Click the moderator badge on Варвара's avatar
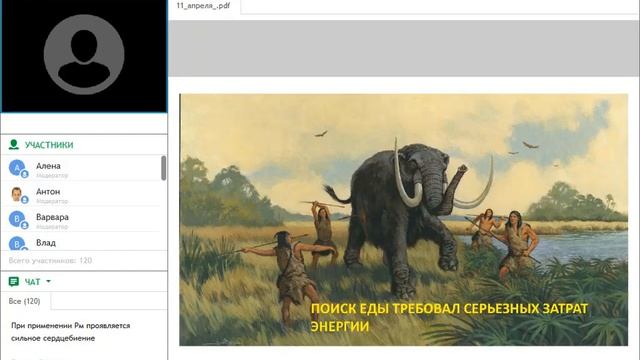This screenshot has width=640, height=360. [24, 226]
